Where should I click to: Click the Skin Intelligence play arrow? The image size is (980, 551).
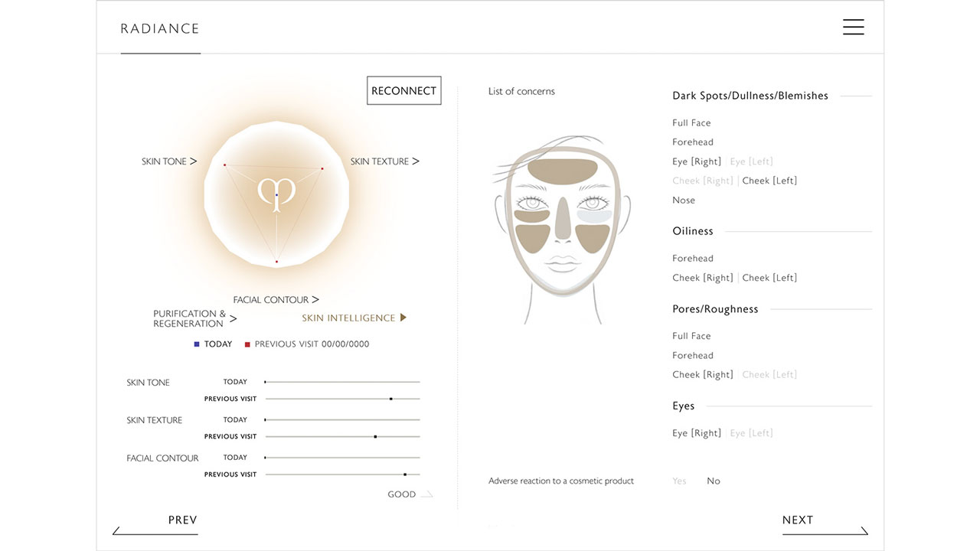[x=403, y=318]
